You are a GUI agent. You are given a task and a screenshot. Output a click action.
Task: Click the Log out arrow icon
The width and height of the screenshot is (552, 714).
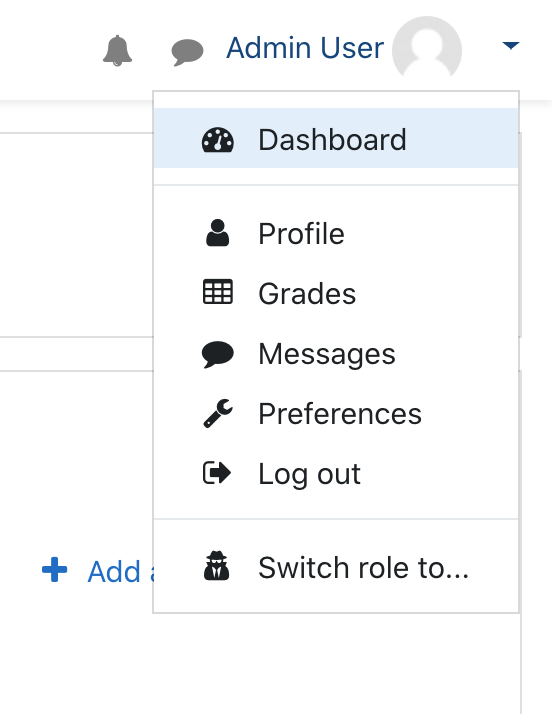217,473
